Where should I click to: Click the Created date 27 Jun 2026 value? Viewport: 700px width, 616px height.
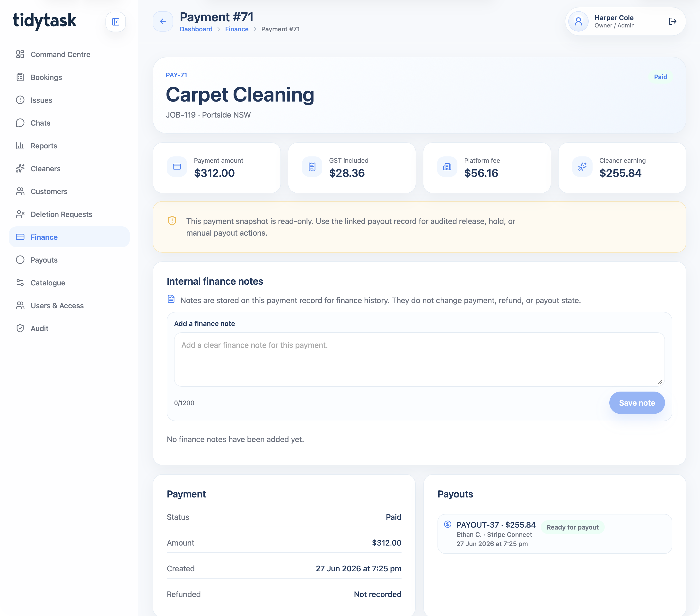point(358,568)
